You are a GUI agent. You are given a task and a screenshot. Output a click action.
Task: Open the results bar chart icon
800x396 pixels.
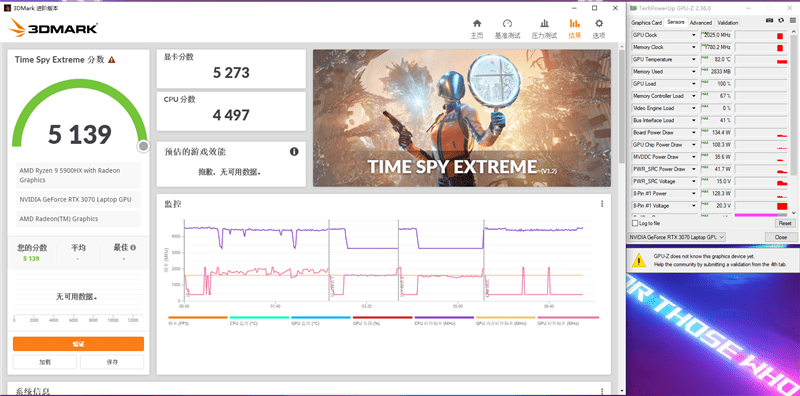point(574,23)
